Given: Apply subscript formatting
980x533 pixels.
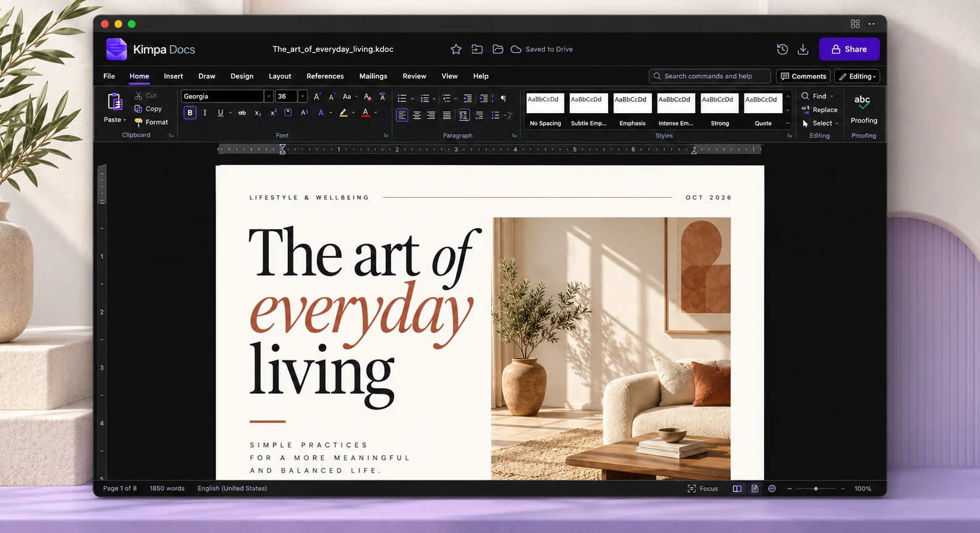Looking at the screenshot, I should click(x=258, y=113).
